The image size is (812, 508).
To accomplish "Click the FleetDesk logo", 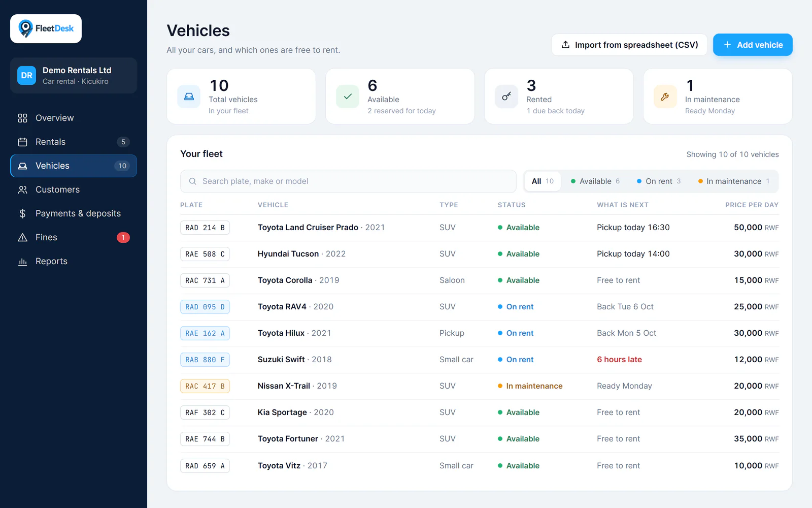I will [46, 28].
